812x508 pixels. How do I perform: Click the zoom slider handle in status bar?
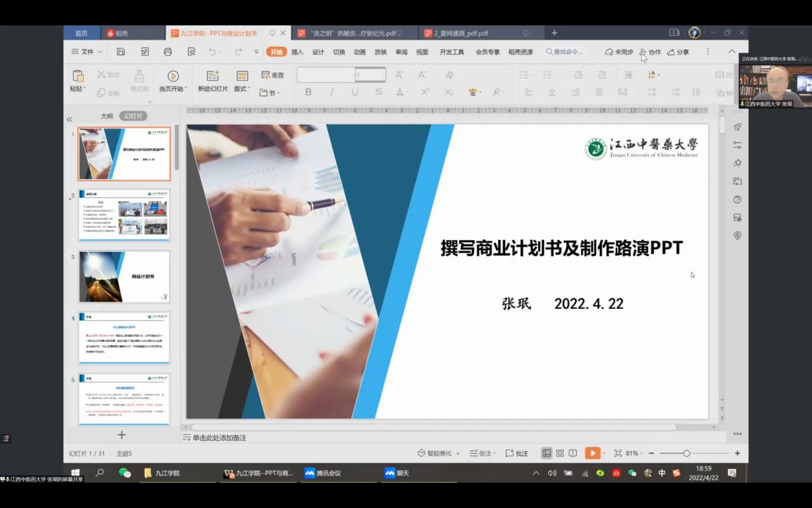point(687,453)
